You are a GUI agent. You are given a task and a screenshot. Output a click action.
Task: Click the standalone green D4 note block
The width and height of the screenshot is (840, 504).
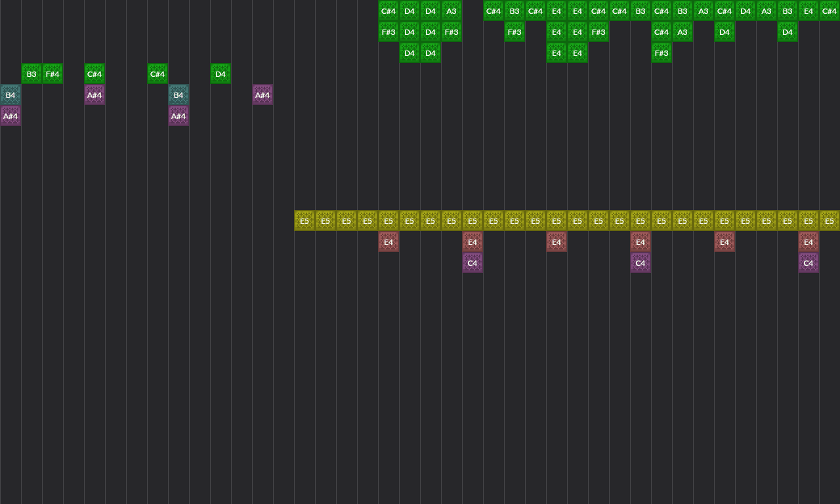click(220, 73)
